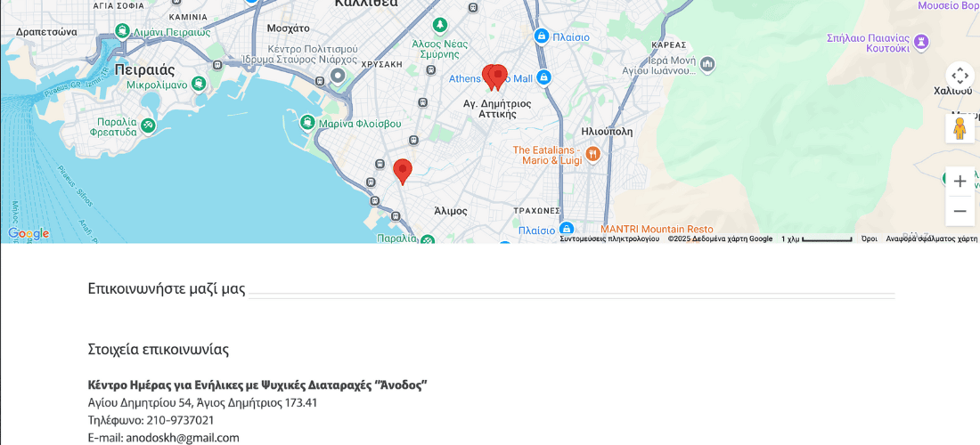The height and width of the screenshot is (445, 980).
Task: Click the Πλαίσιο shop pin near Καρέας
Action: coord(542,36)
